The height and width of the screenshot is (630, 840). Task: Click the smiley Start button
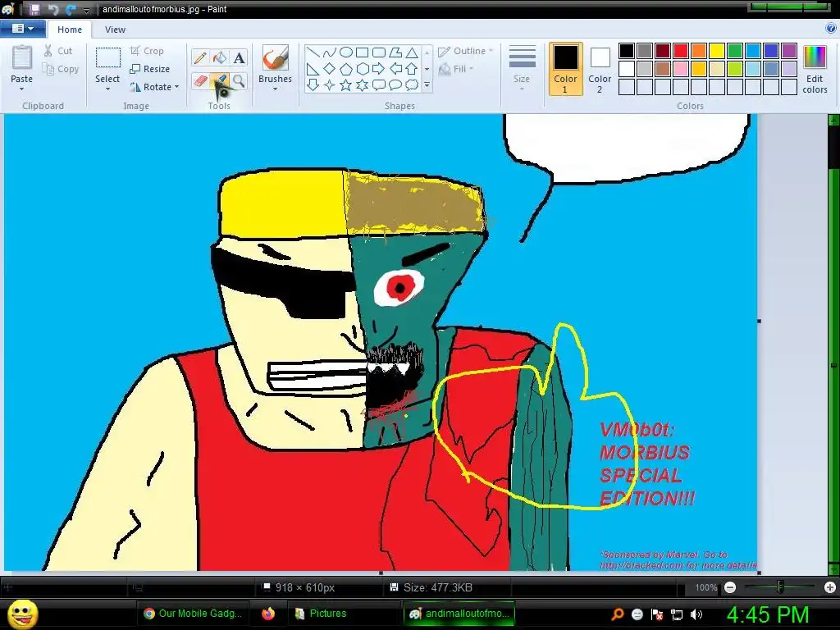[x=22, y=614]
